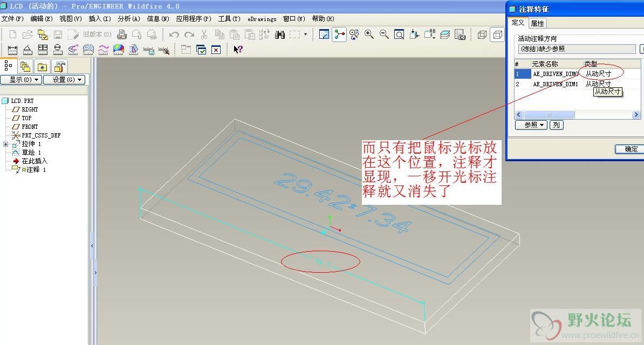Click the 列 button
644x345 pixels.
(x=556, y=125)
